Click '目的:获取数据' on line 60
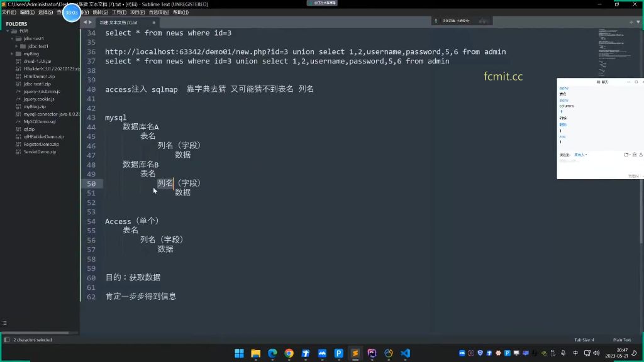The image size is (644, 362). coord(133,277)
